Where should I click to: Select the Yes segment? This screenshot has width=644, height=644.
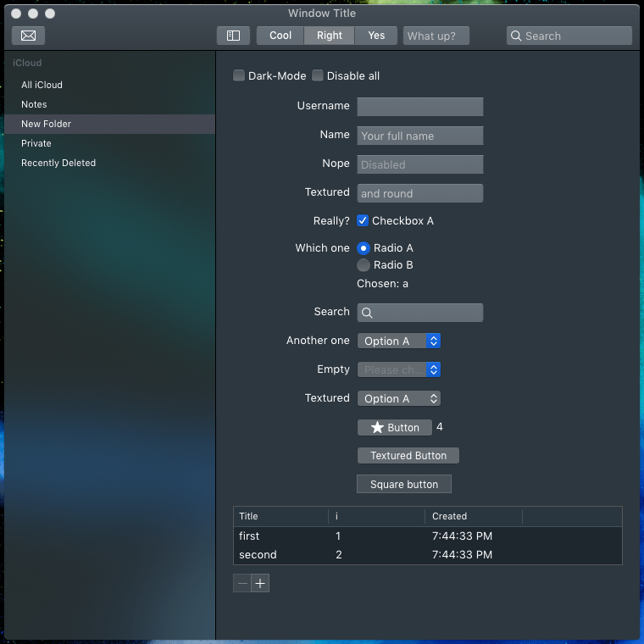(x=375, y=36)
